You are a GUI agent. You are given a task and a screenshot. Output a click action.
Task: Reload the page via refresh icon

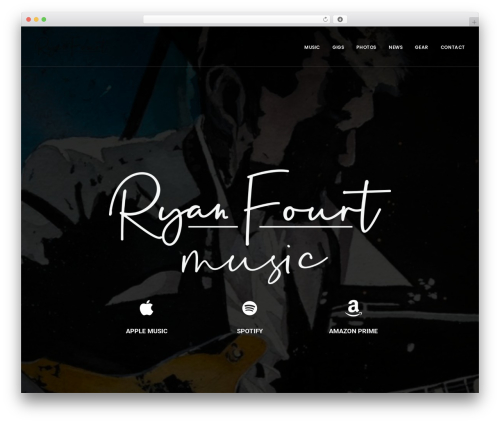325,19
